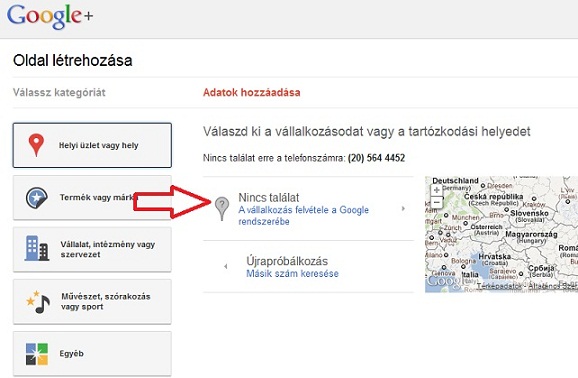Select the Válassz kategóriát step
The width and height of the screenshot is (578, 378).
click(x=59, y=92)
